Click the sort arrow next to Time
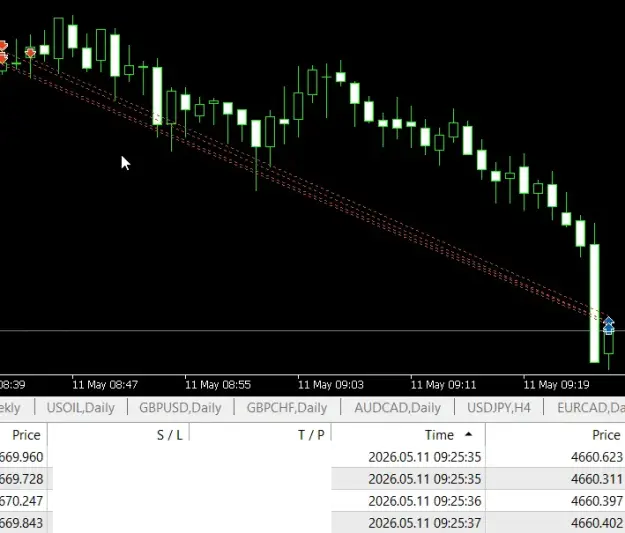 pyautogui.click(x=469, y=434)
